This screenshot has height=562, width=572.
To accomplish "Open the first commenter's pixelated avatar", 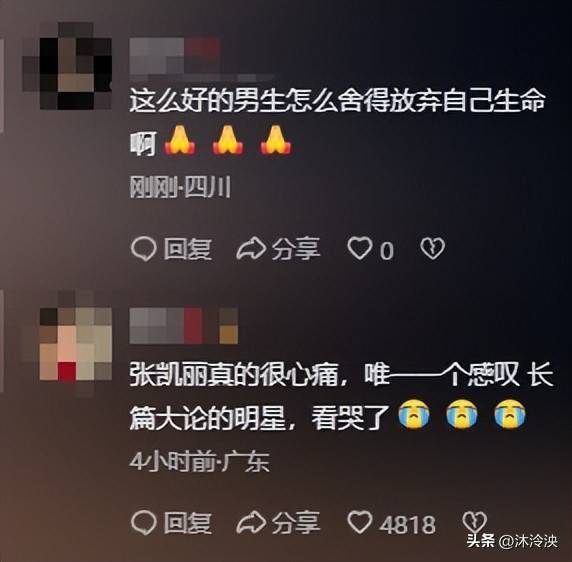I will click(67, 66).
